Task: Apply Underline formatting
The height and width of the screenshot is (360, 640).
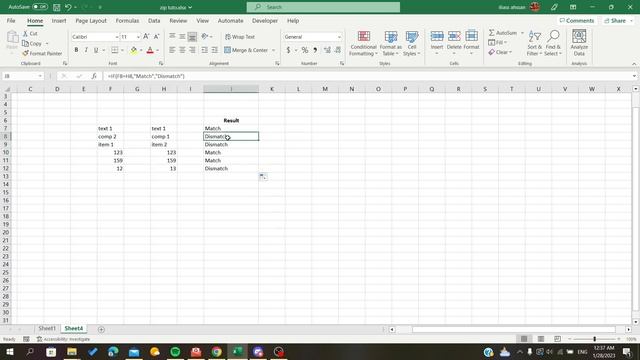Action: click(96, 50)
